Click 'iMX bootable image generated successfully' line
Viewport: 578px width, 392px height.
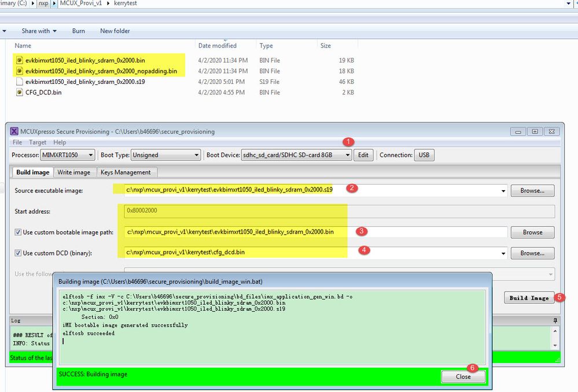125,325
